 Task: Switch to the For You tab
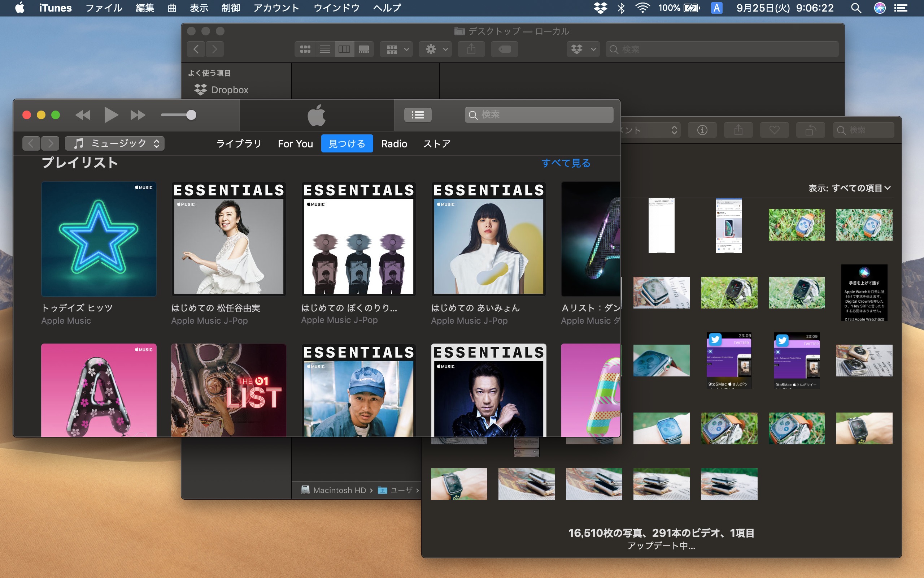click(295, 144)
